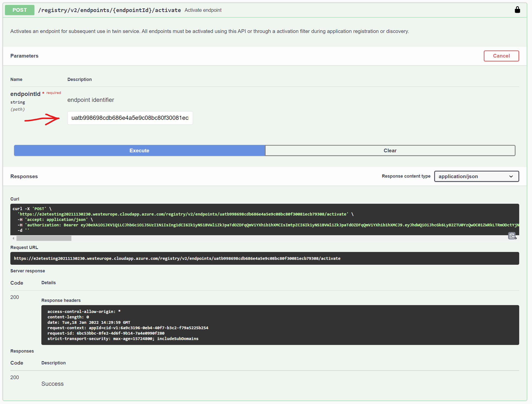Screen dimensions: 532x404
Task: Collapse the Activate endpoint operation header
Action: point(203,10)
